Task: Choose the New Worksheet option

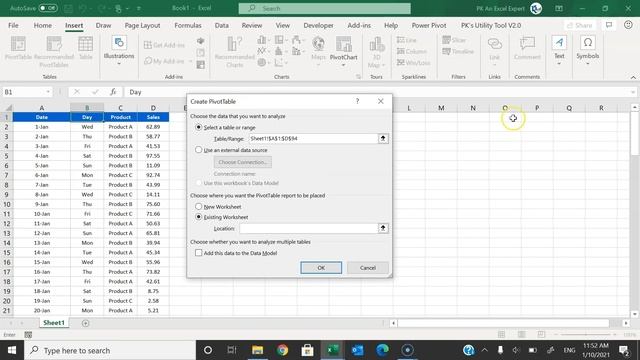Action: 198,207
